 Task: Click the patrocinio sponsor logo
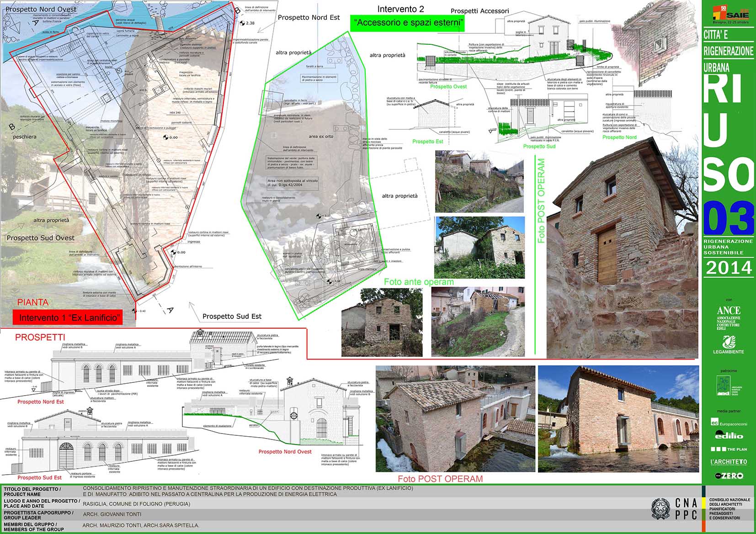[728, 386]
